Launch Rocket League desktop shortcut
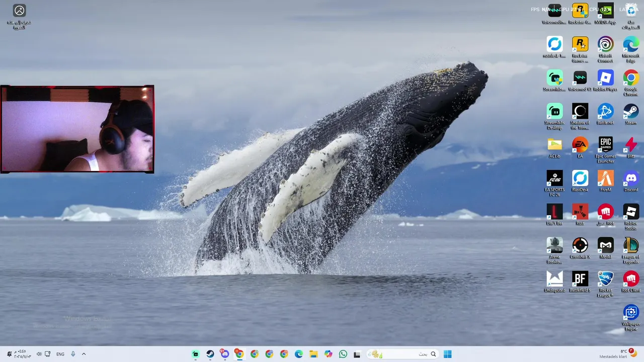The width and height of the screenshot is (644, 362). (605, 285)
